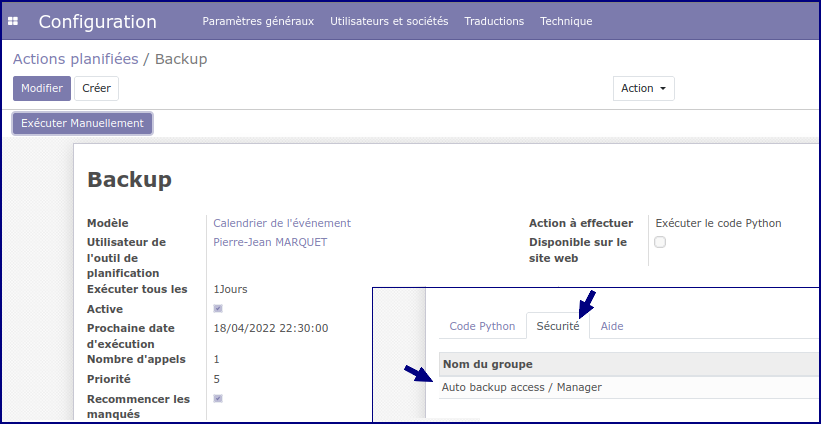
Task: Open Calendrier de l'événement model link
Action: tap(282, 223)
